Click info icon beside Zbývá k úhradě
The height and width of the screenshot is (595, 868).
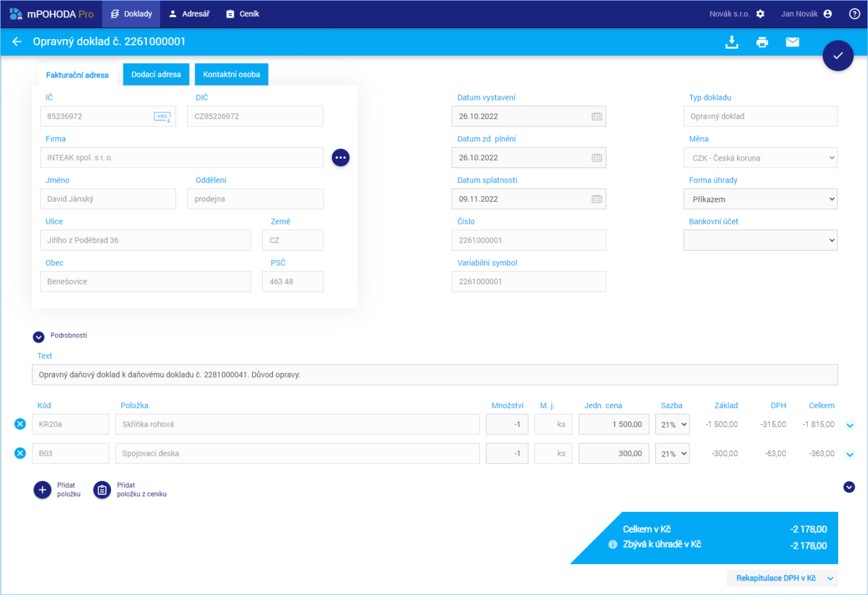click(613, 544)
